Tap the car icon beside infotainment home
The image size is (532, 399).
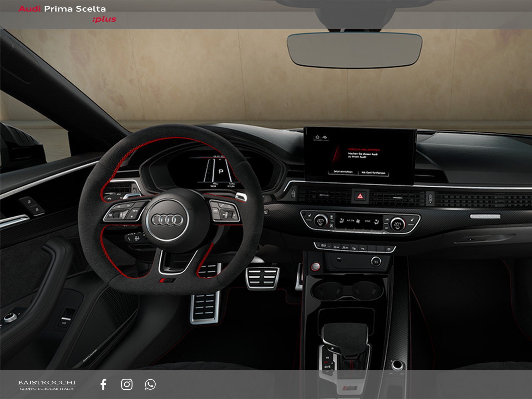(325, 137)
